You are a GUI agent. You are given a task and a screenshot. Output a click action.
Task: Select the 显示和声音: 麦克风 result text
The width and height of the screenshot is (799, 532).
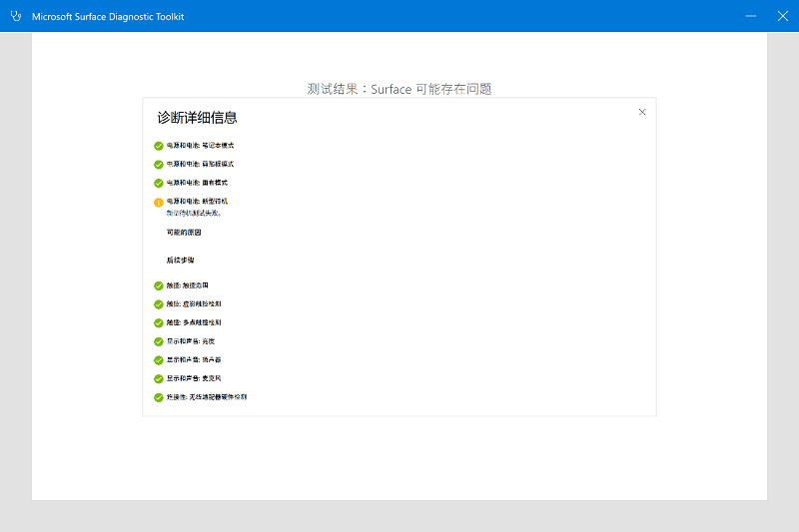tap(194, 378)
